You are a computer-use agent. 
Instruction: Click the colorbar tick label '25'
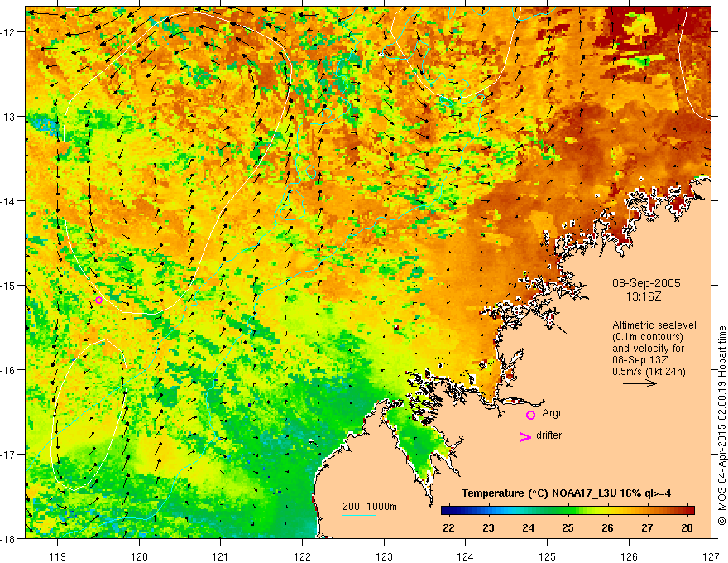point(568,527)
